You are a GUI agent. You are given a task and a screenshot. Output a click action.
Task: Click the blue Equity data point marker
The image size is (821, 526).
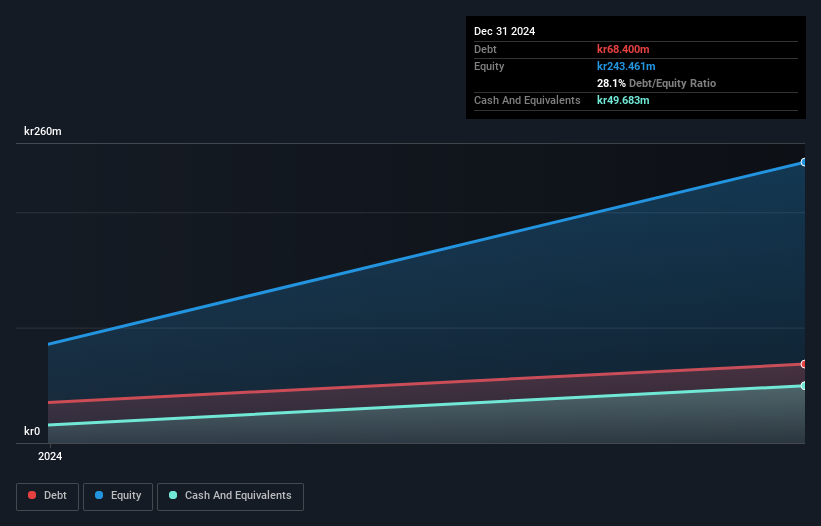click(x=804, y=162)
